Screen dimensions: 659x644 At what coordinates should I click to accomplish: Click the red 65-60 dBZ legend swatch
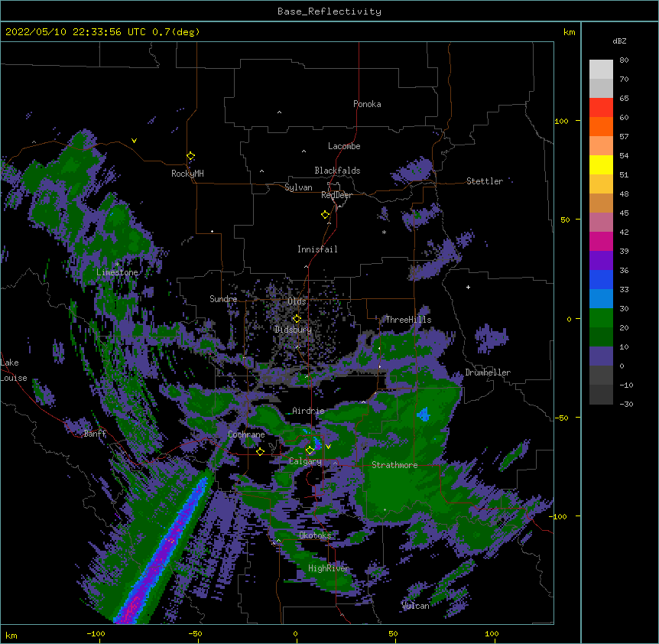click(601, 108)
